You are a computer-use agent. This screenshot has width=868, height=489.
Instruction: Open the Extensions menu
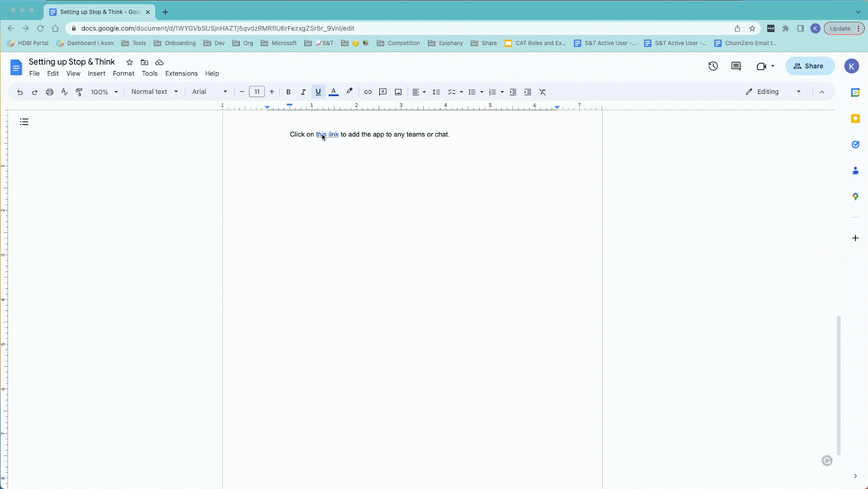181,74
